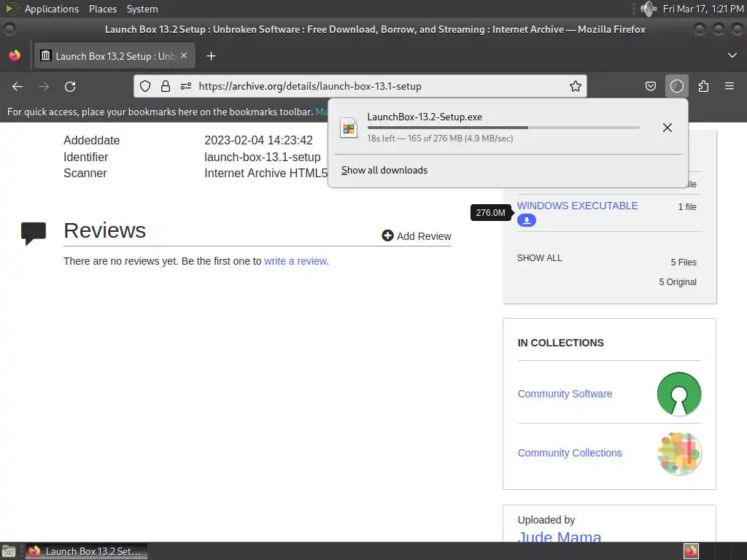Screen dimensions: 747x560
Task: Open Community Collections link
Action: [x=570, y=453]
